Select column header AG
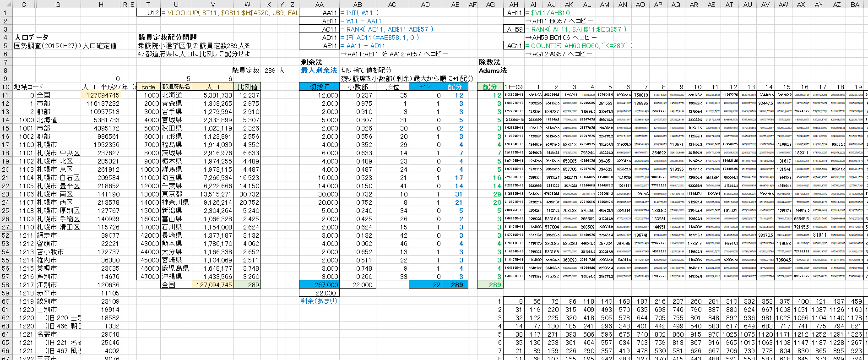The width and height of the screenshot is (868, 360). click(x=490, y=4)
